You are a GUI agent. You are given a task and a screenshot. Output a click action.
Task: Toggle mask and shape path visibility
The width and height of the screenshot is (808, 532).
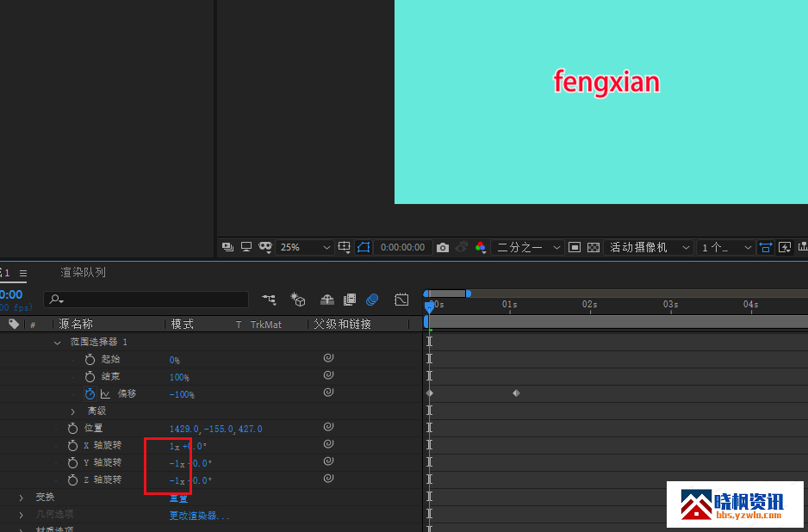[364, 247]
